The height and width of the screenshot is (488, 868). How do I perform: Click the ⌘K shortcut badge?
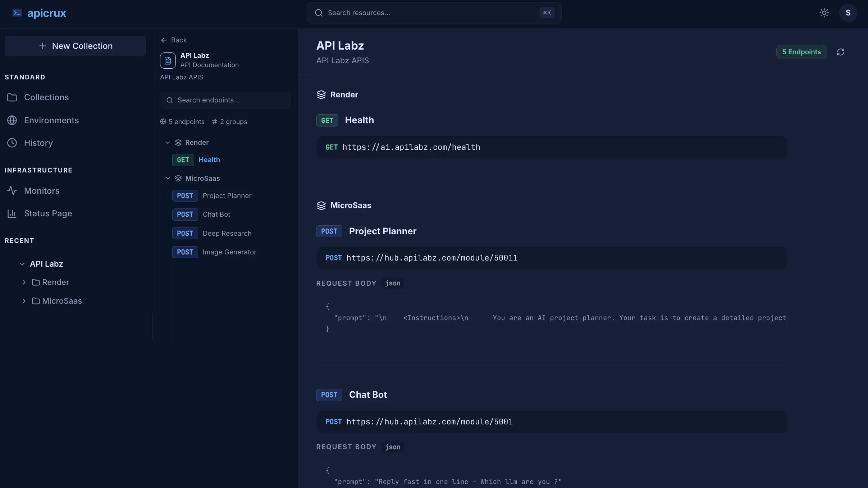tap(547, 13)
